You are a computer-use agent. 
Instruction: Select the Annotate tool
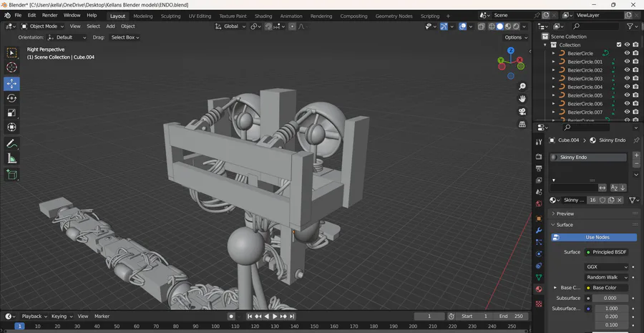coord(11,143)
